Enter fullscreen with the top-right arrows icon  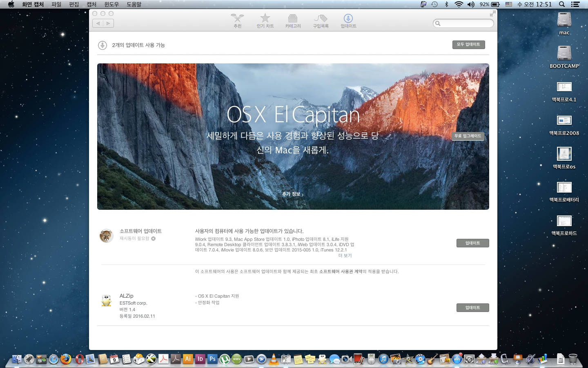pyautogui.click(x=492, y=14)
